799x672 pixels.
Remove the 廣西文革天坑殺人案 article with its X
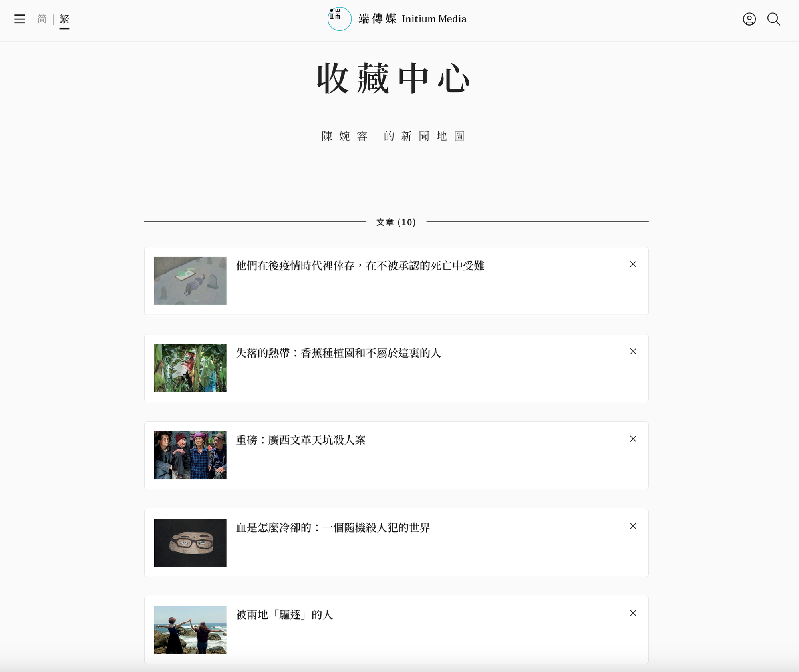(x=633, y=439)
